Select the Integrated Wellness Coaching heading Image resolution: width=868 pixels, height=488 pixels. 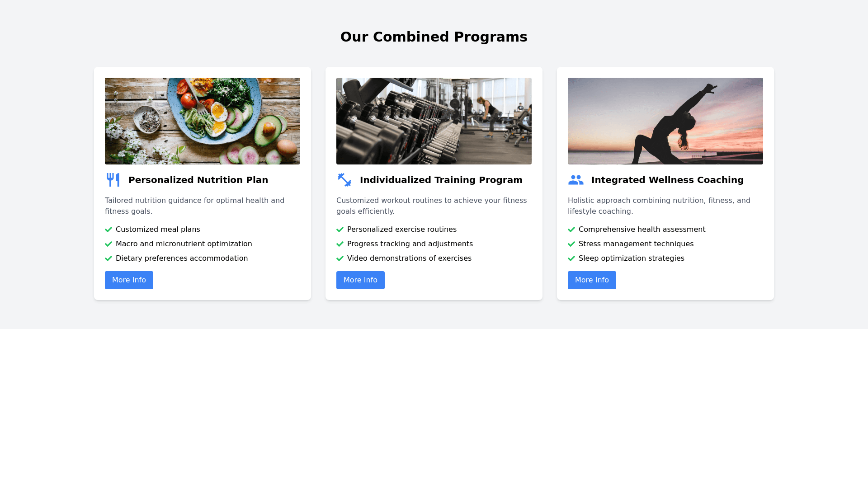667,180
